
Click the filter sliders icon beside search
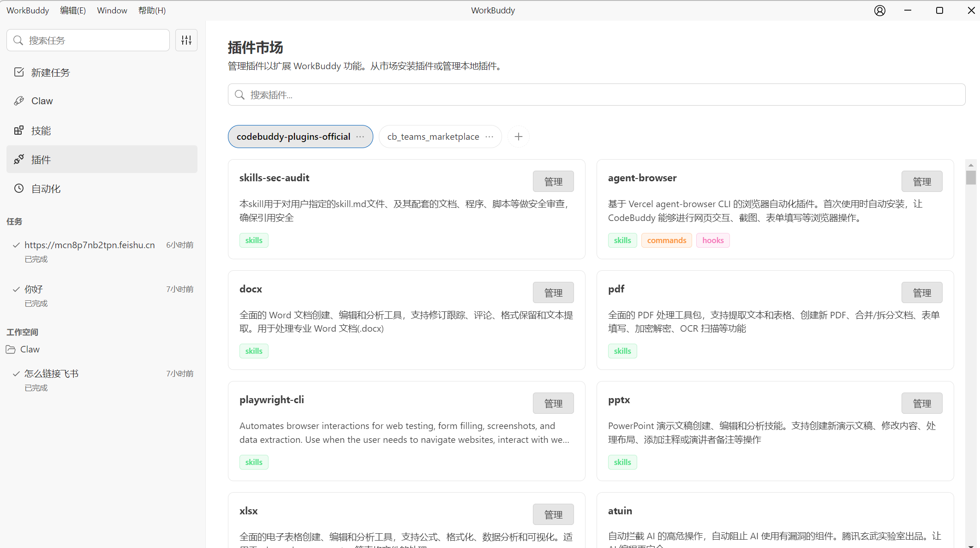click(x=186, y=40)
